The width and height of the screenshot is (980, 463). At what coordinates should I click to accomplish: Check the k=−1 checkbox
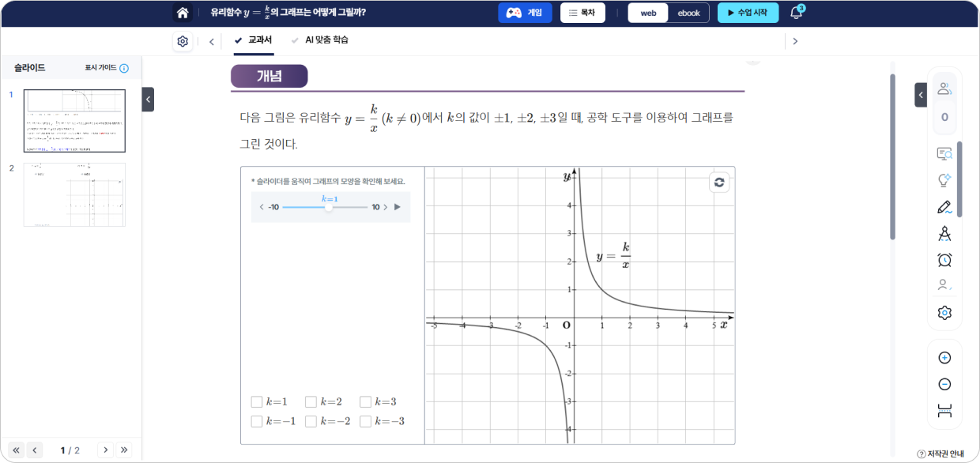tap(256, 421)
